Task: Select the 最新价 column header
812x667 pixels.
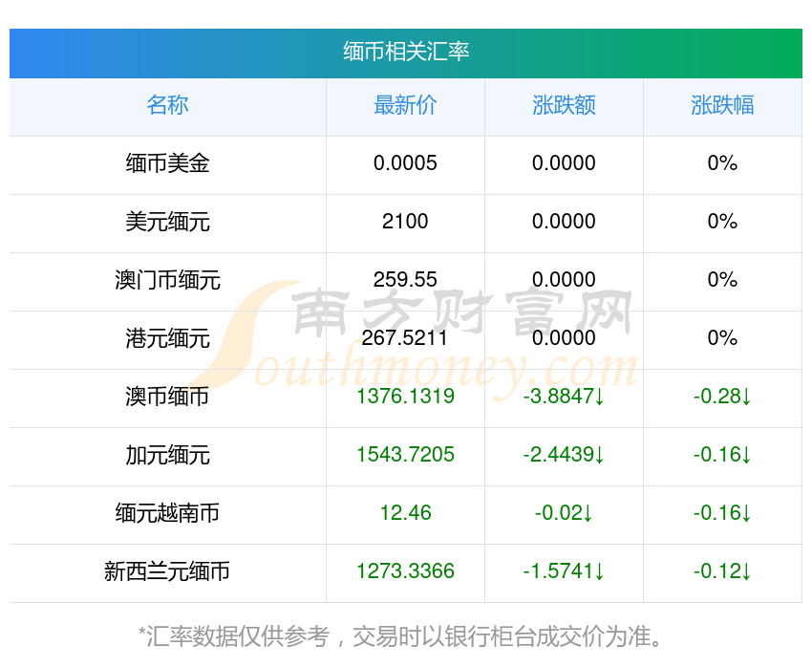Action: 405,105
